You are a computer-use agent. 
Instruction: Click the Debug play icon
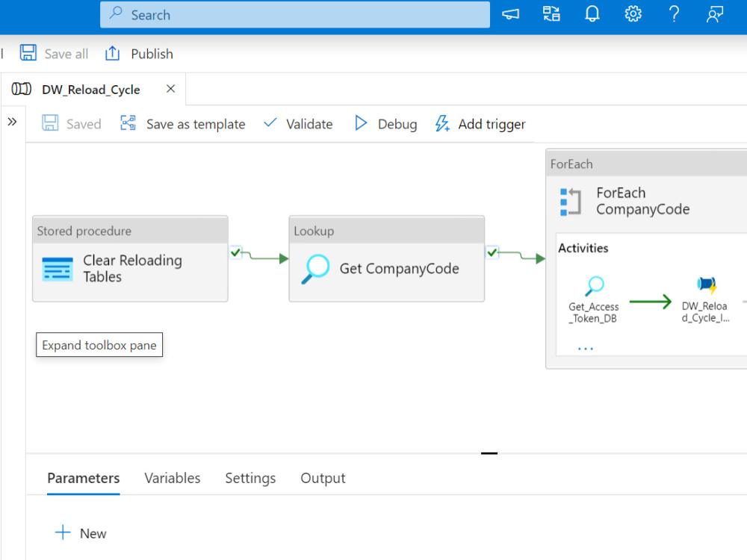(x=361, y=123)
